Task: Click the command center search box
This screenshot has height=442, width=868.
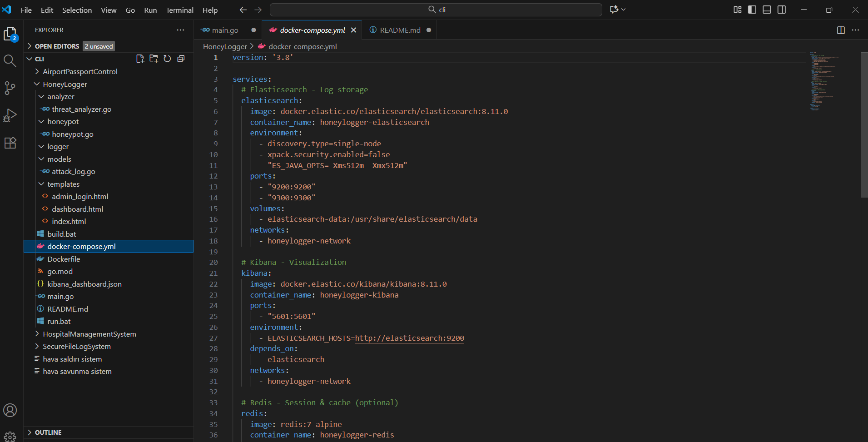Action: [436, 10]
